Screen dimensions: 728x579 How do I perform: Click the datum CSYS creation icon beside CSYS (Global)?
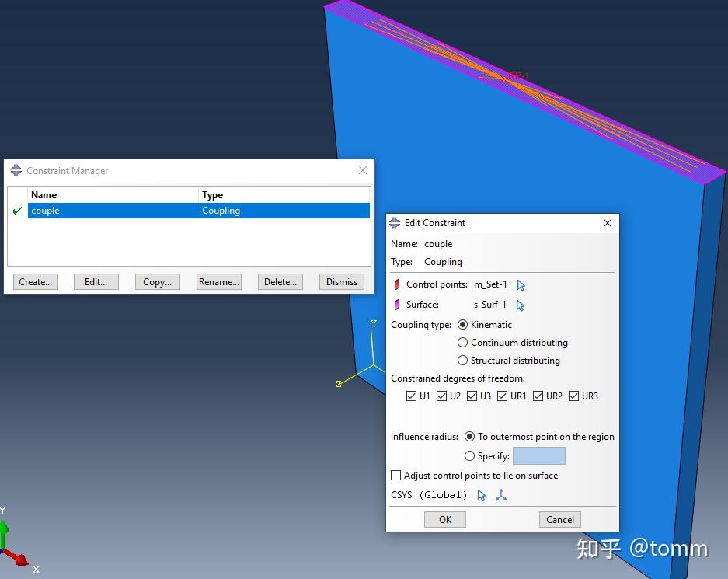[x=500, y=495]
